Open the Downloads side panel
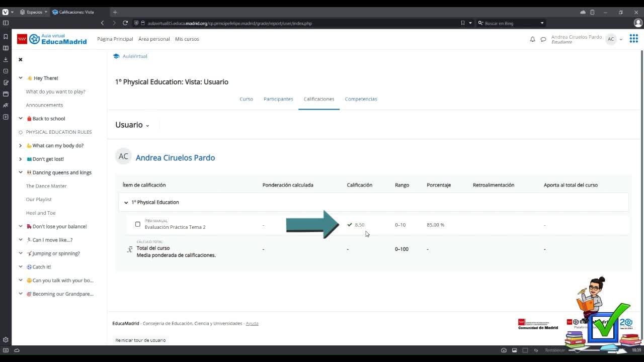This screenshot has height=362, width=644. point(6,59)
